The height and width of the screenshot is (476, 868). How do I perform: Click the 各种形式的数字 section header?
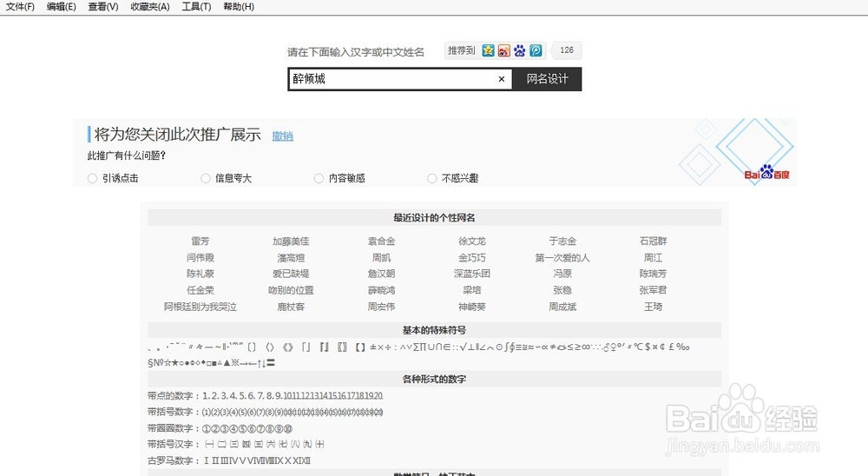click(435, 380)
